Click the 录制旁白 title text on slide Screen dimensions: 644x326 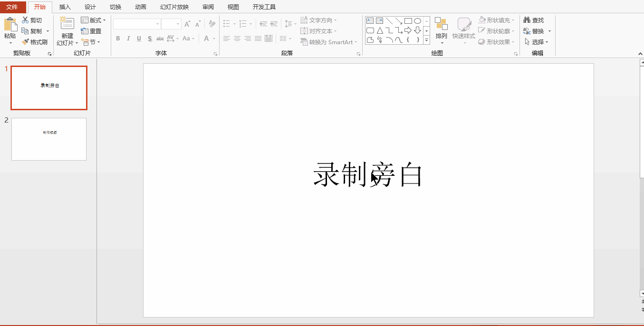(x=368, y=174)
